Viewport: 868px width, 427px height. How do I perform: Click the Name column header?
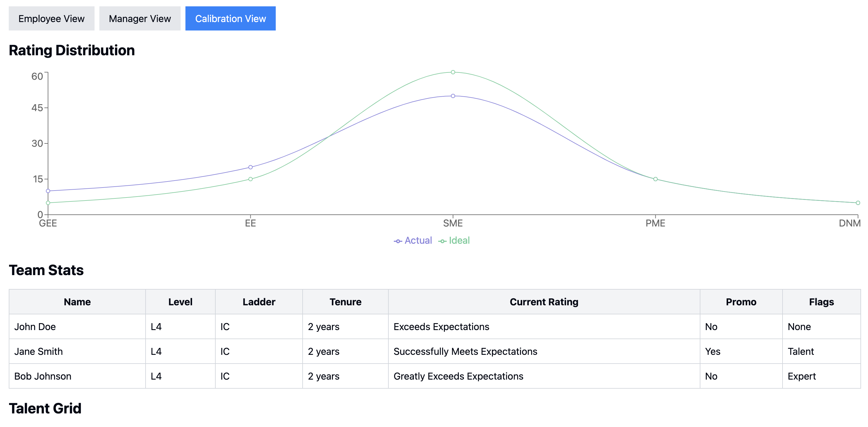pos(77,302)
